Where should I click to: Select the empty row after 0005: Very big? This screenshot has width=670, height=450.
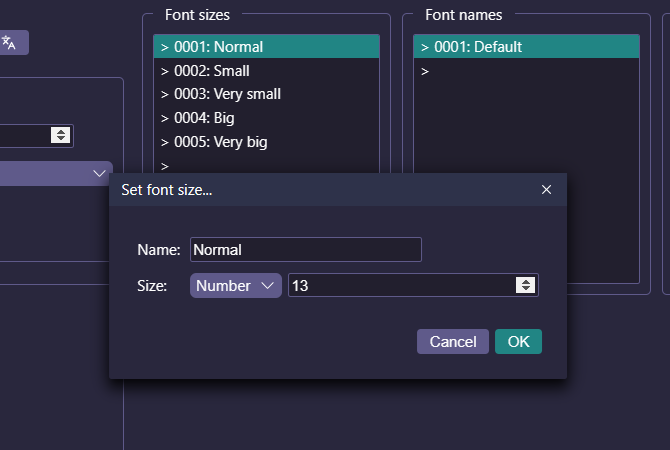point(266,165)
